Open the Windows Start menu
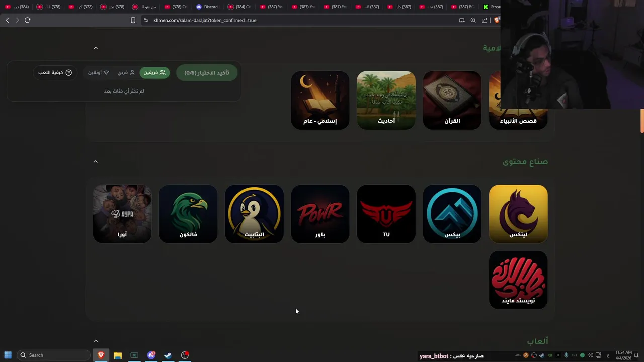The width and height of the screenshot is (644, 362). point(8,355)
